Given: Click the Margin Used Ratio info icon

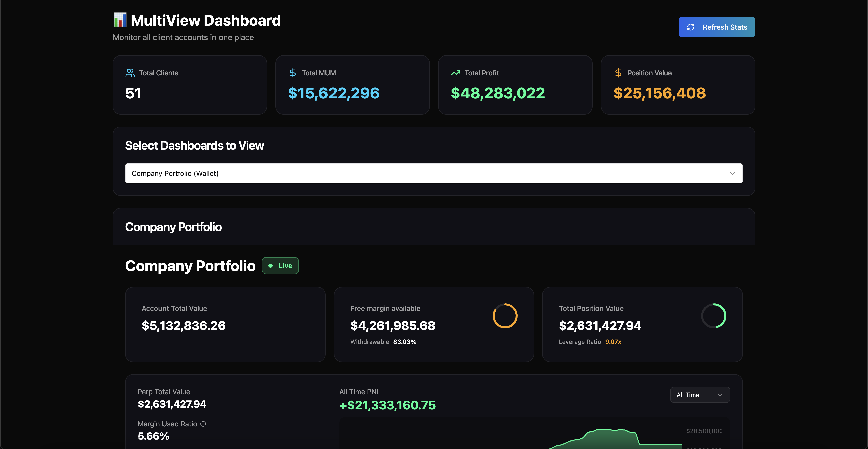Looking at the screenshot, I should [x=203, y=424].
